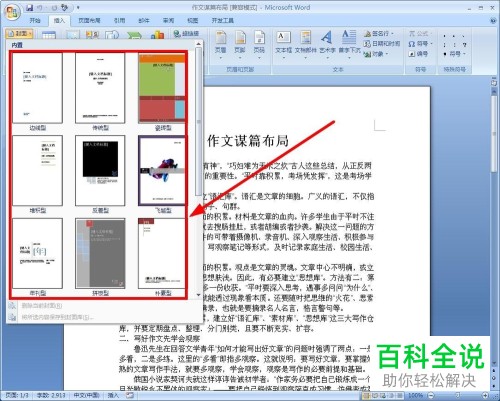Pick the cover page showing [年] brackets
The image size is (500, 401).
[37, 253]
